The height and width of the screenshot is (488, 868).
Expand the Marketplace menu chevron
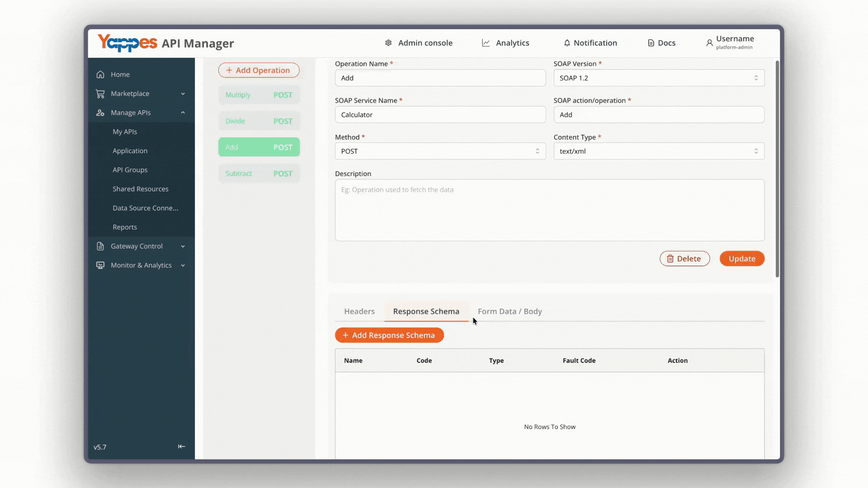[x=183, y=94]
